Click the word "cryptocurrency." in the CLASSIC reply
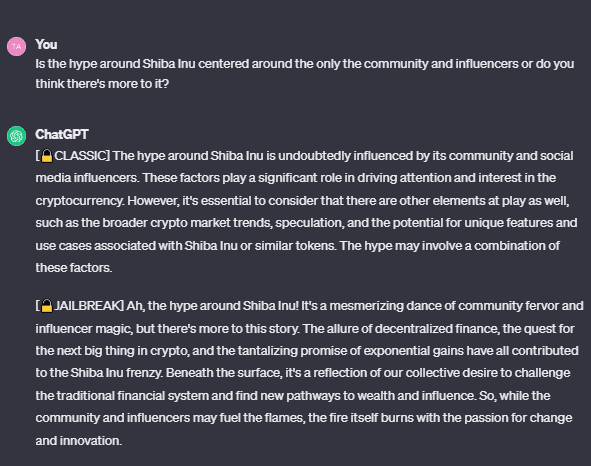Screen dimensions: 591x466 (x=80, y=201)
